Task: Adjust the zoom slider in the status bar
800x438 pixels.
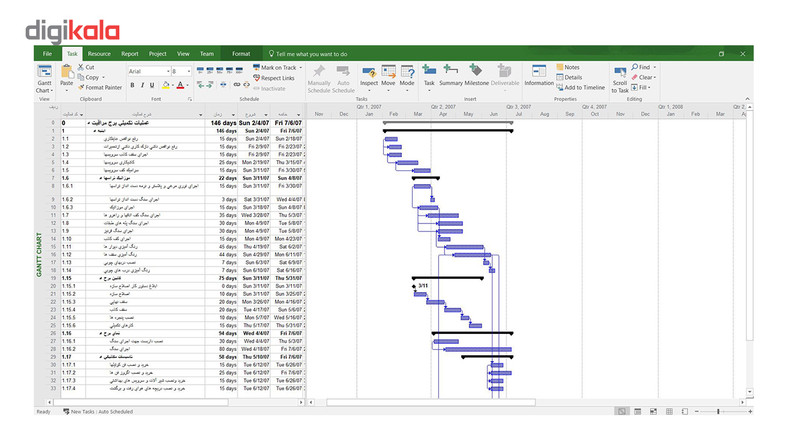Action: click(x=718, y=411)
